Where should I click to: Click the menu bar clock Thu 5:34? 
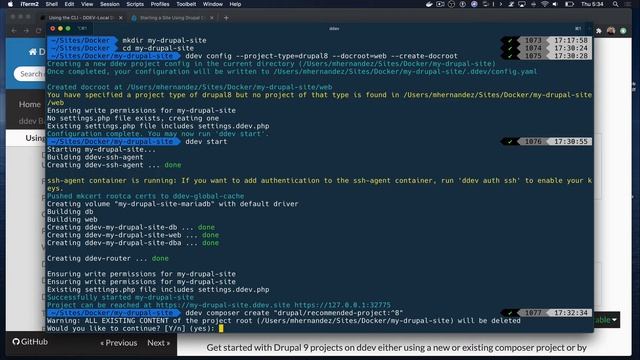[x=592, y=4]
